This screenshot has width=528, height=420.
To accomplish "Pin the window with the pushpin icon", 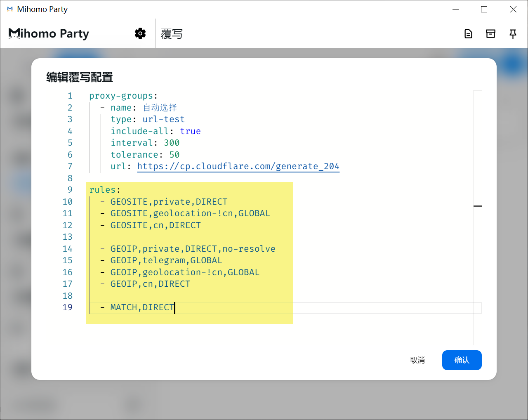I will tap(513, 34).
